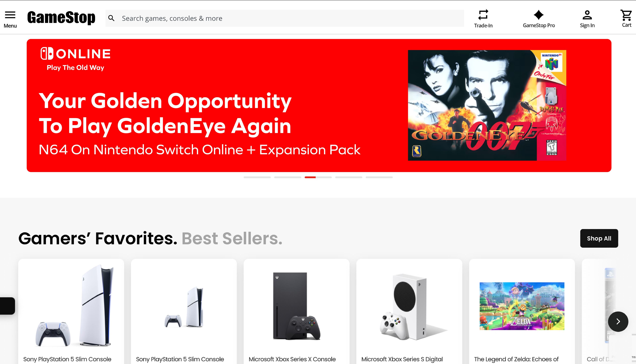Open GameStop Pro star icon
Viewport: 636px width, 364px height.
click(x=538, y=15)
